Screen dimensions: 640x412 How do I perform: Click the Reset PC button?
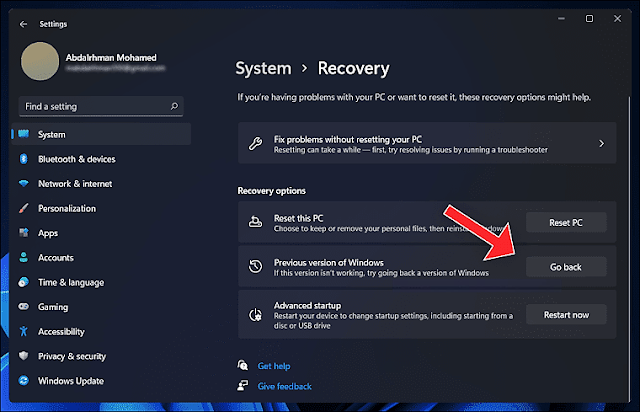click(566, 223)
